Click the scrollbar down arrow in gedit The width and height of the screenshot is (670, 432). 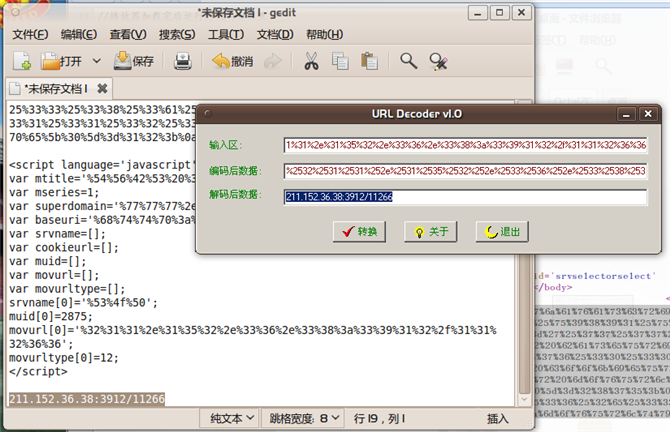coord(524,400)
